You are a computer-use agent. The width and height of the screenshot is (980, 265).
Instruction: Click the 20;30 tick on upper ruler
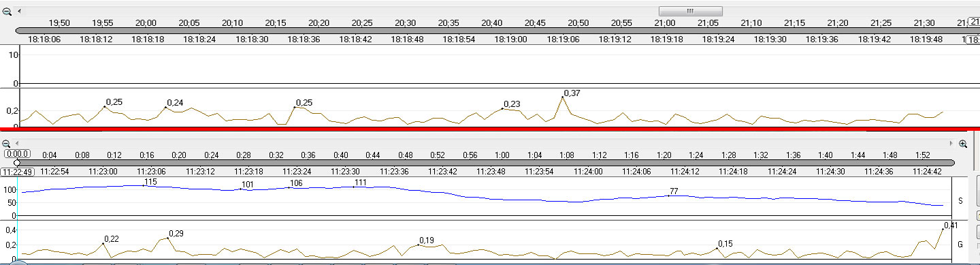[x=405, y=23]
